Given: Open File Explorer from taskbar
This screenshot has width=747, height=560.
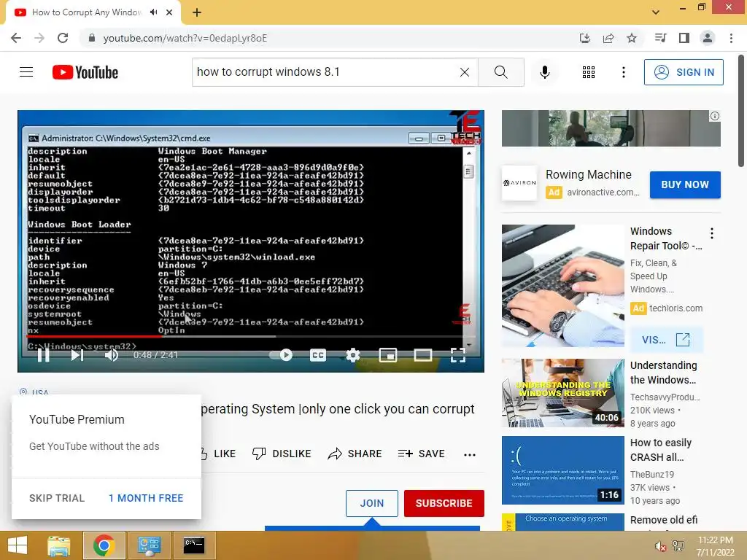Looking at the screenshot, I should 59,545.
